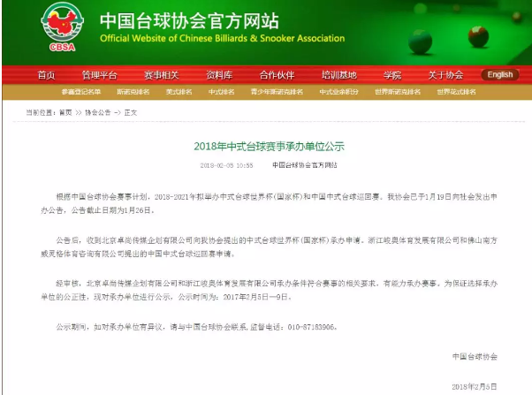Image resolution: width=532 pixels, height=395 pixels.
Task: Click the green snooker ball in banner
Action: coord(420,42)
